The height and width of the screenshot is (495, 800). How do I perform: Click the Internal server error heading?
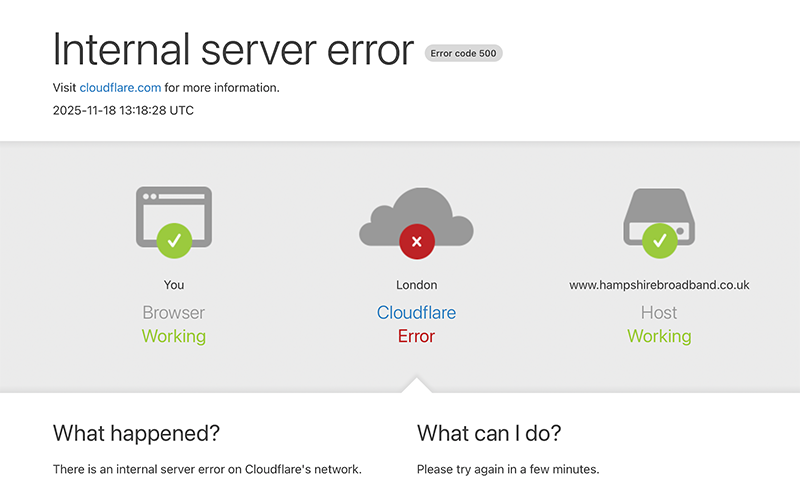click(233, 50)
